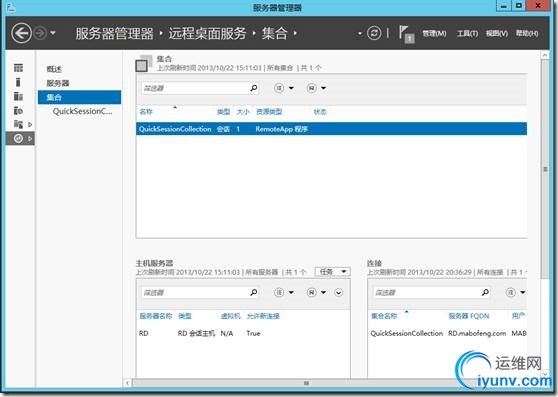Select the RD.mabofeng.com connection row
This screenshot has width=558, height=397.
click(x=448, y=333)
